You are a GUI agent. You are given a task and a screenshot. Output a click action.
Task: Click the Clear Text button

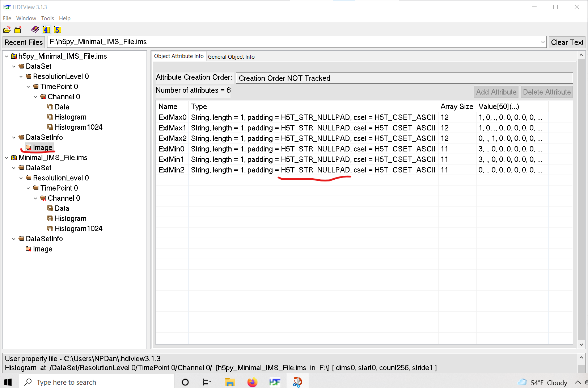coord(567,42)
